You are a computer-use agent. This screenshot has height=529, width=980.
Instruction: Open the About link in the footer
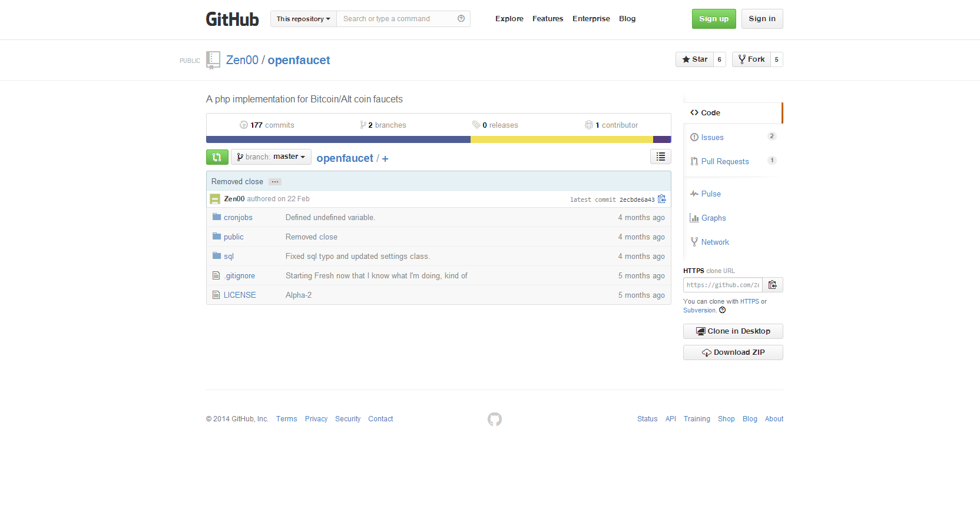click(x=774, y=419)
